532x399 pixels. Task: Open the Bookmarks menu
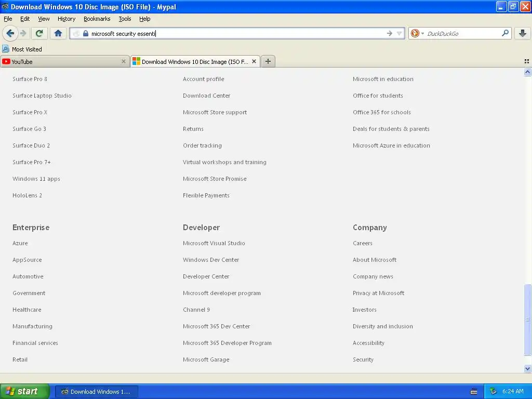pyautogui.click(x=97, y=19)
